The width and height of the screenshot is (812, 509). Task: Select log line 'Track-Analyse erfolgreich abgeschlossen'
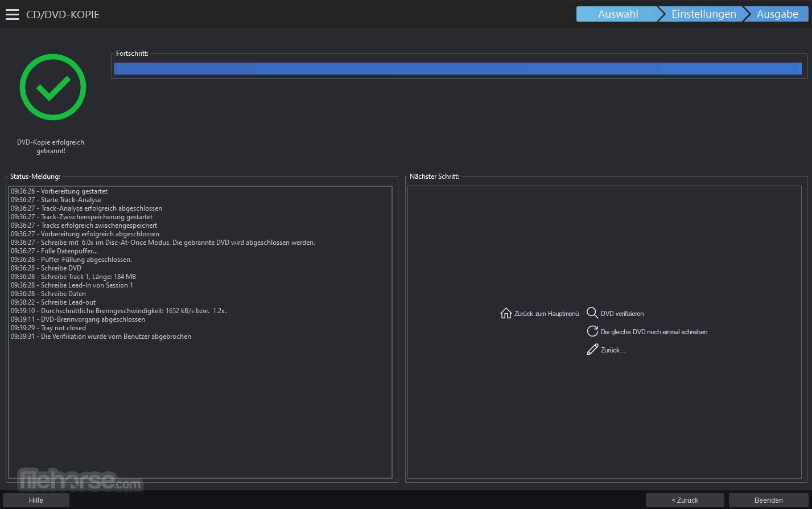click(86, 208)
